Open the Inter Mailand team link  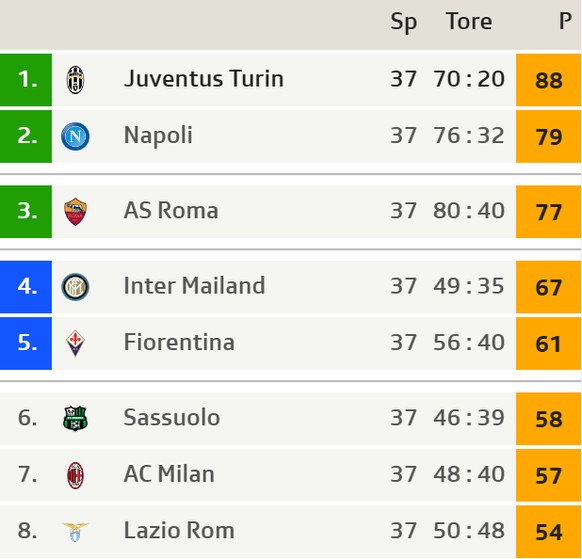click(194, 286)
